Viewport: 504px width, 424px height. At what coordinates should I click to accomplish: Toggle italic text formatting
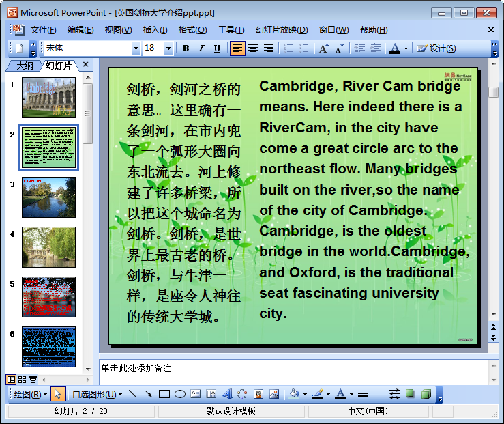click(201, 48)
